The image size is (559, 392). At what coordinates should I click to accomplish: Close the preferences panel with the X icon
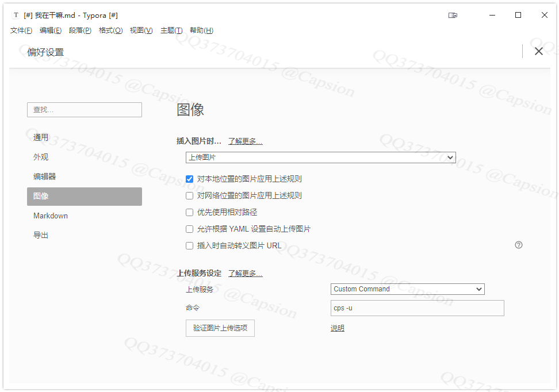point(539,51)
